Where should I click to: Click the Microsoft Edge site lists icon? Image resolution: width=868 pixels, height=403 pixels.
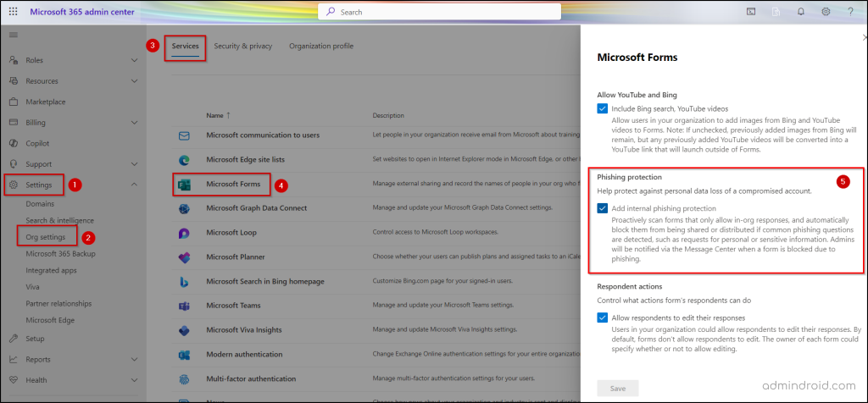[x=184, y=159]
